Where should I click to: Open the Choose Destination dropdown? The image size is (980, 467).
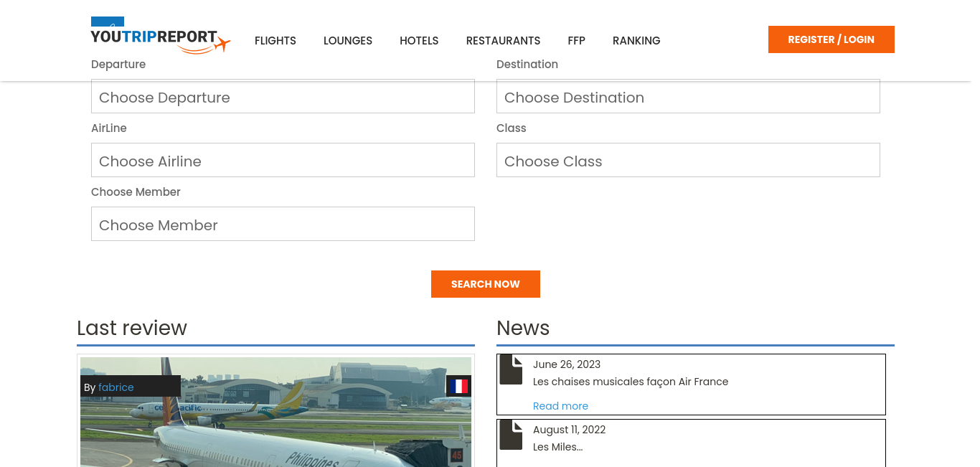[688, 96]
